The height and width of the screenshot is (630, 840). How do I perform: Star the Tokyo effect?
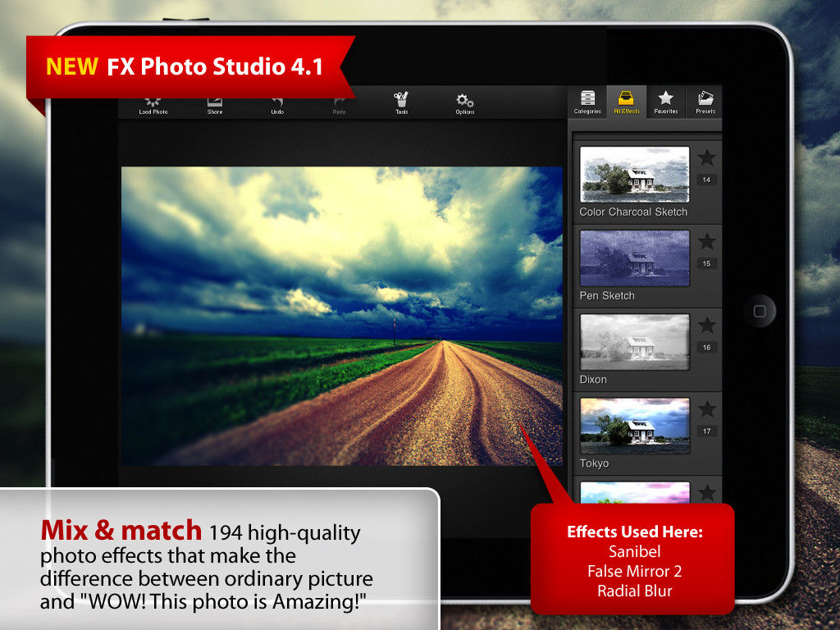coord(706,409)
